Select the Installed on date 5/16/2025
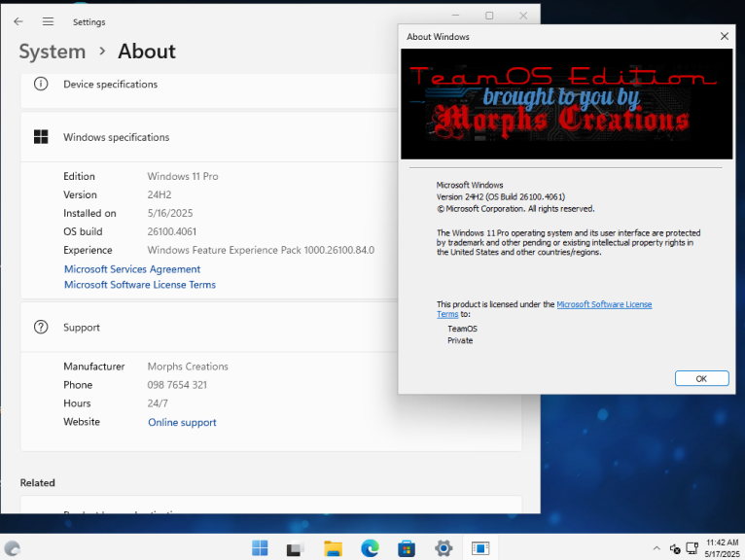745x560 pixels. (x=169, y=213)
